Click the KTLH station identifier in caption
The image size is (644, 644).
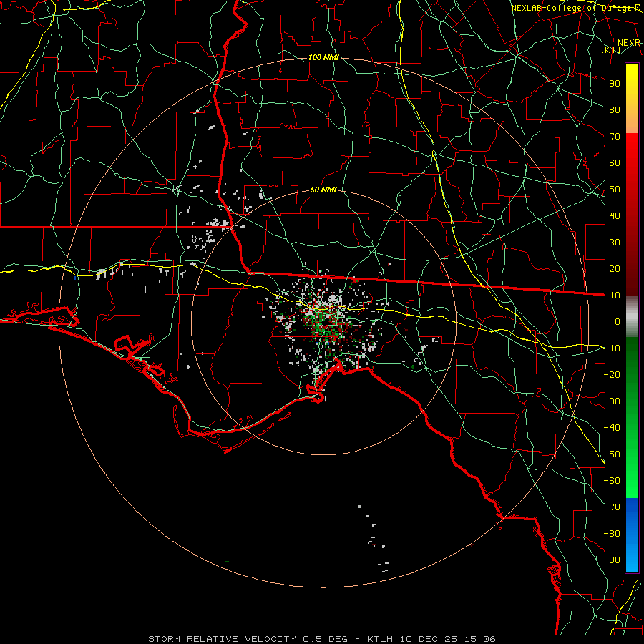380,639
